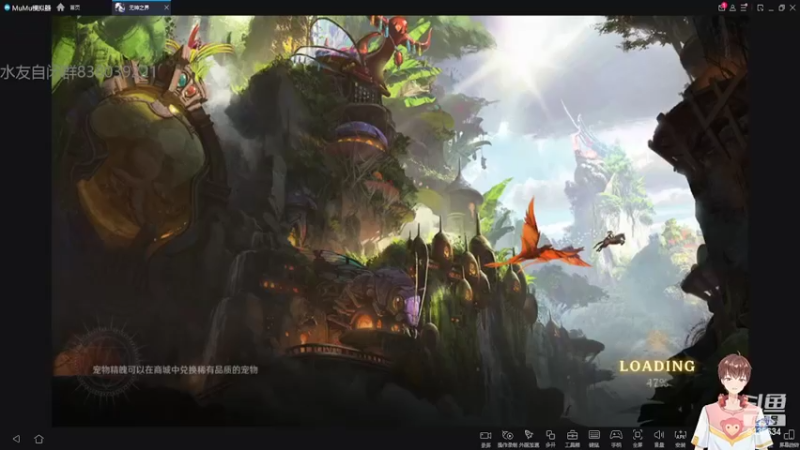Minimize the MuMu emulator window
Image resolution: width=800 pixels, height=450 pixels.
point(771,8)
